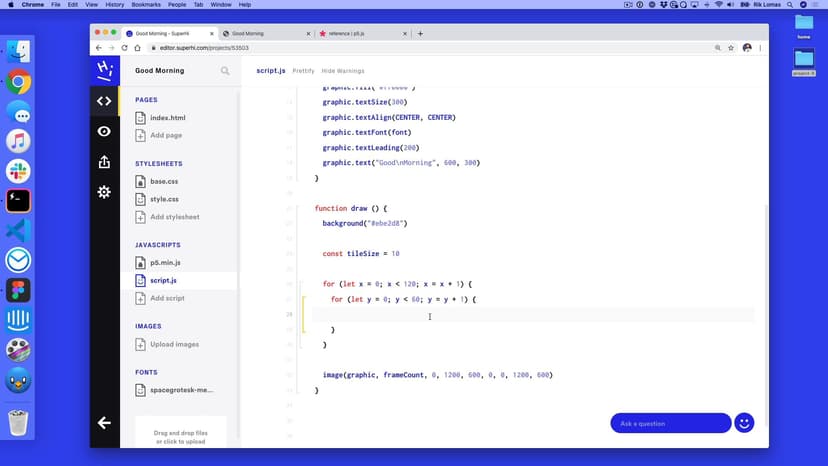Click the SuperHi logo icon

tap(104, 70)
